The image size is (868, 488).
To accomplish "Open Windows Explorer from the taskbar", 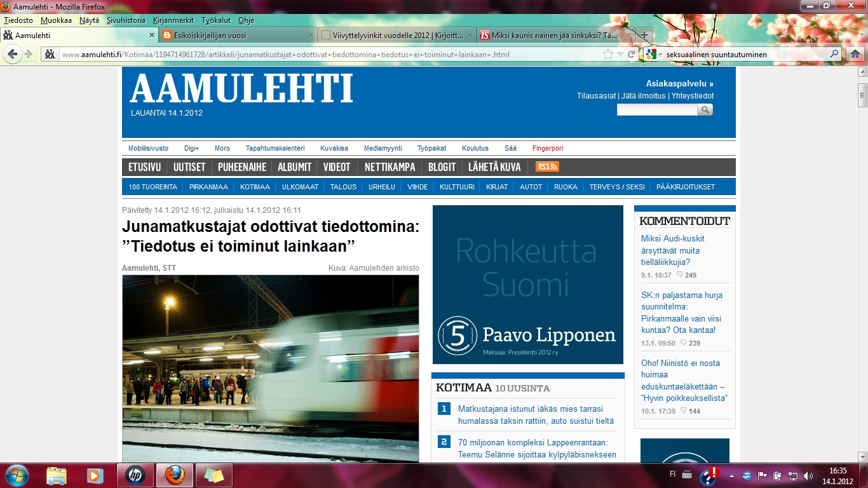I will coord(57,475).
